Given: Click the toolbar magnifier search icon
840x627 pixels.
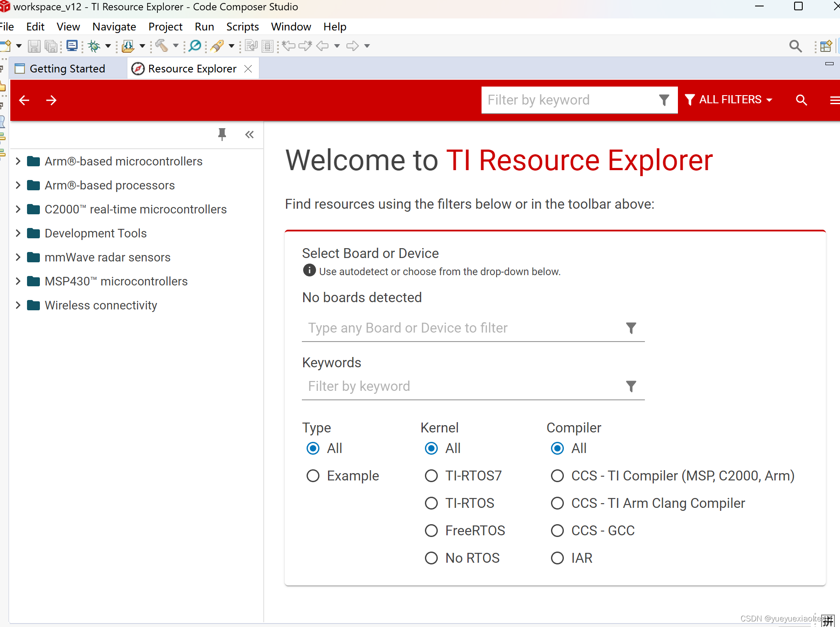Looking at the screenshot, I should (795, 46).
